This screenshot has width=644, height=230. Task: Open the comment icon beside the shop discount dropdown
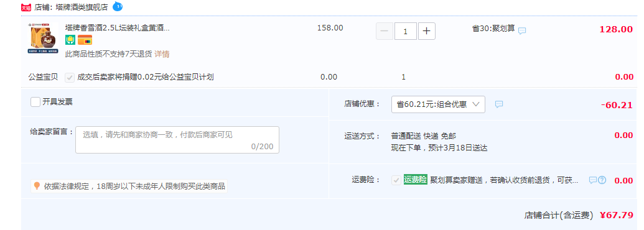(499, 104)
